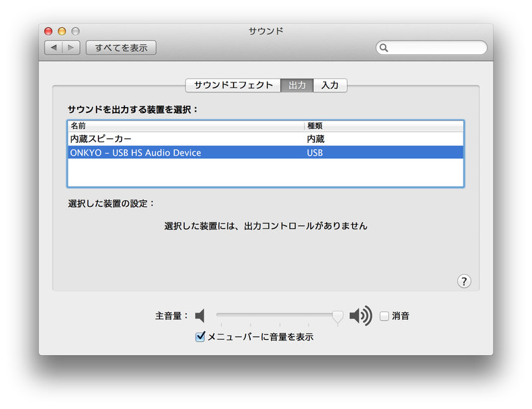Viewport: 532px width, 409px height.
Task: Click the low volume speaker icon
Action: 200,316
